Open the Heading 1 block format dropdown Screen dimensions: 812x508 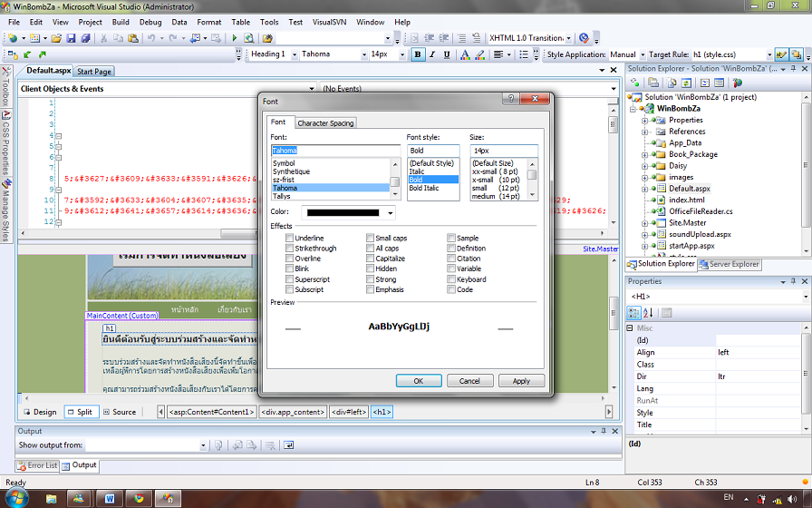point(295,54)
